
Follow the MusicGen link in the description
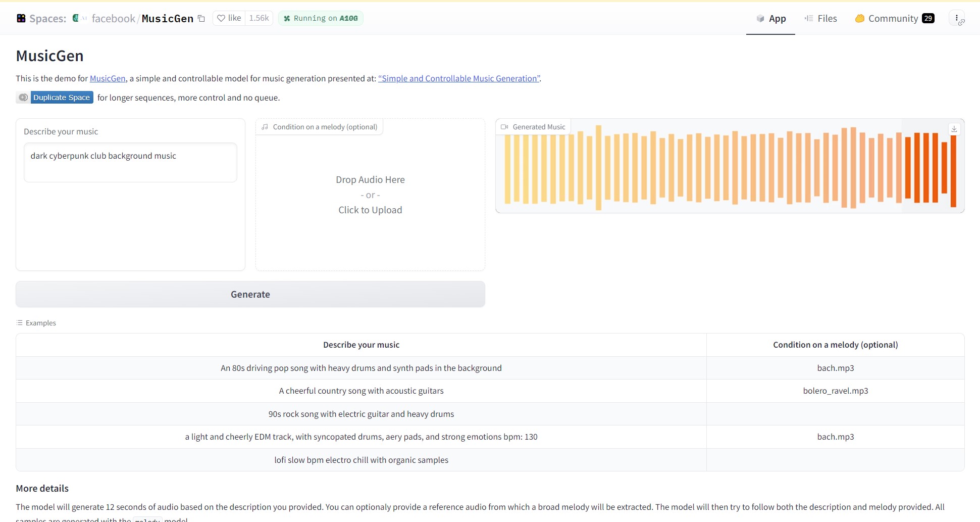click(108, 78)
